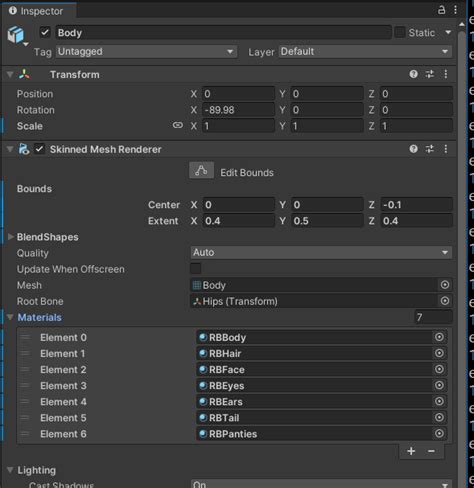Screen dimensions: 474x488
Task: Open the Tag dropdown
Action: click(x=146, y=52)
